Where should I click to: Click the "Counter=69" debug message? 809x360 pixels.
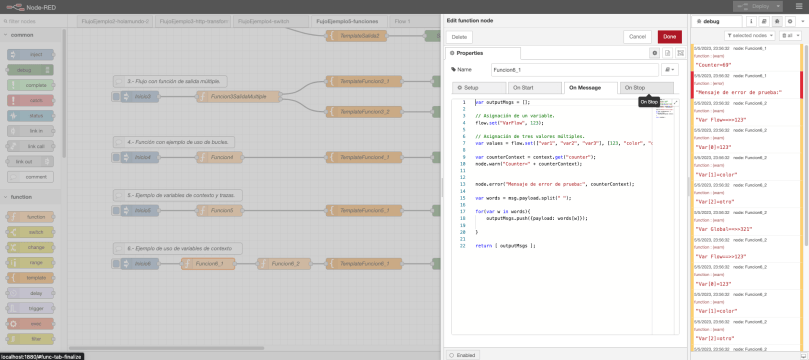(713, 65)
